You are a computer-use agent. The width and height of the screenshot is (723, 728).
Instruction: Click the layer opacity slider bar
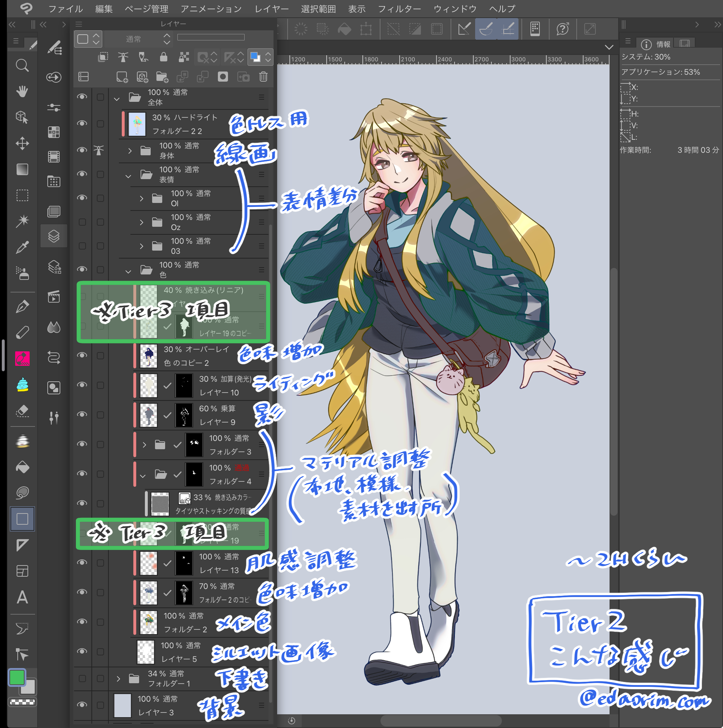pos(211,37)
